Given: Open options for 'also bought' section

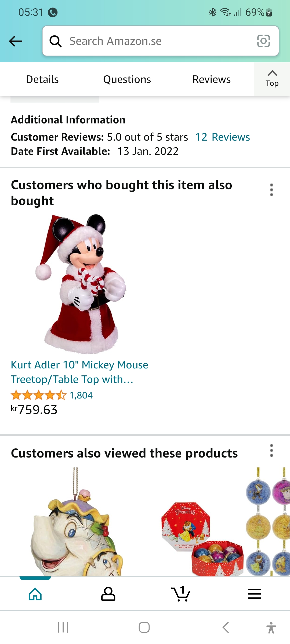Looking at the screenshot, I should (271, 190).
